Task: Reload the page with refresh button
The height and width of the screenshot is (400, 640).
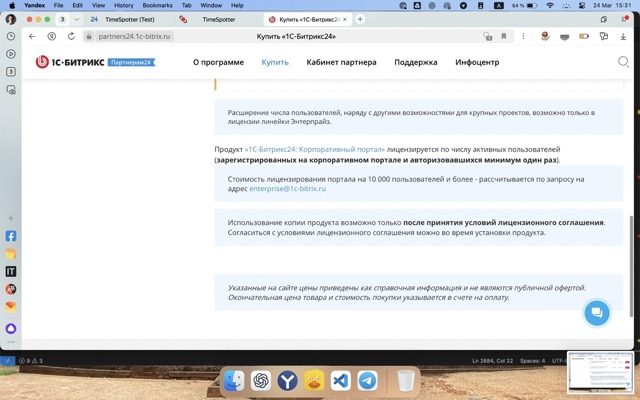Action: (69, 36)
